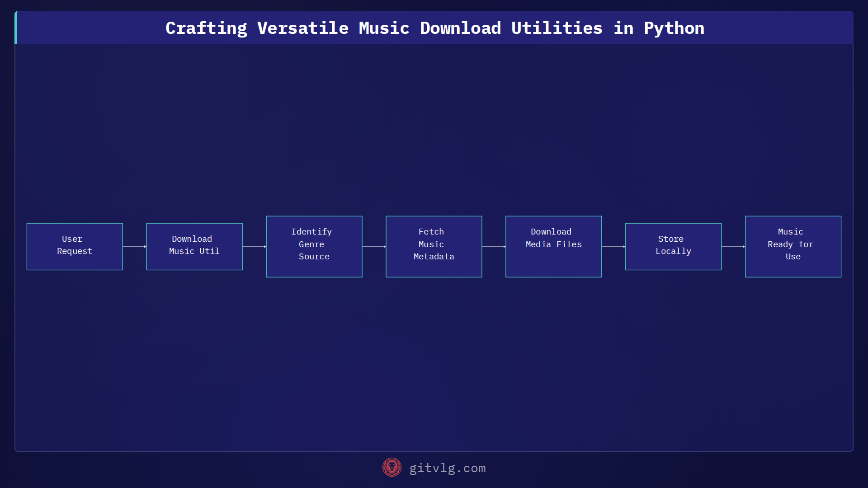Screen dimensions: 868x488
Task: Click the Identify Genre Source node
Action: click(x=314, y=247)
